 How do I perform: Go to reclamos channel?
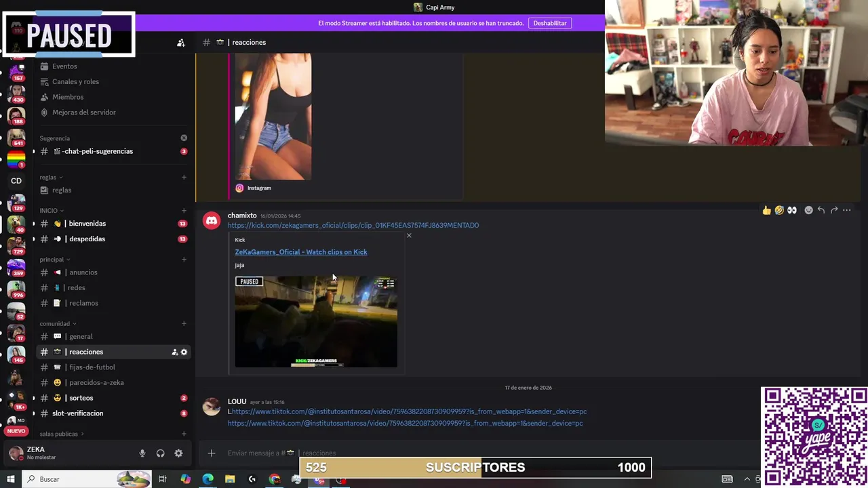click(113, 303)
